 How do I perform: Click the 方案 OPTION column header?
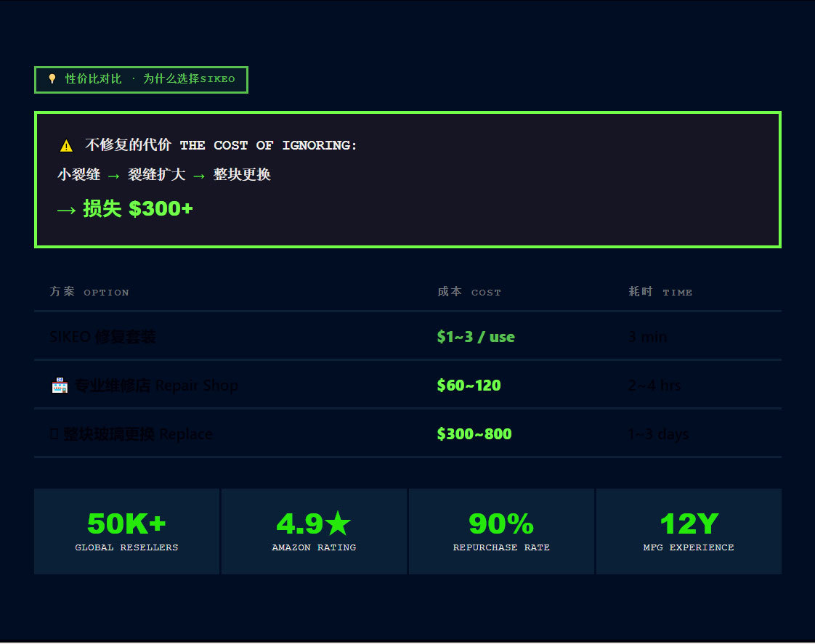click(x=89, y=292)
